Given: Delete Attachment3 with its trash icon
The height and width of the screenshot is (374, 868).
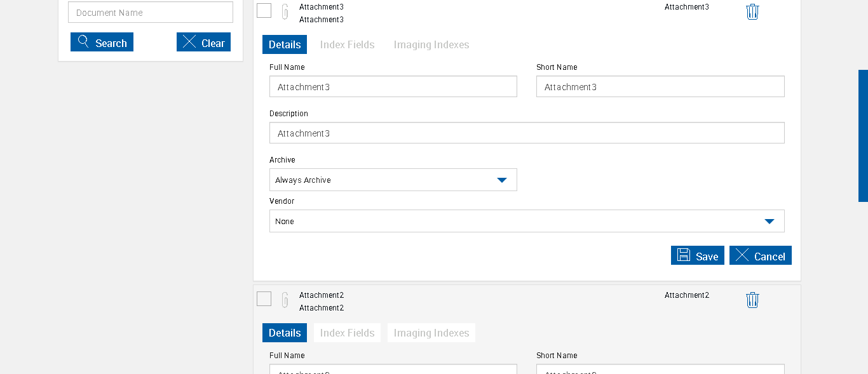Looking at the screenshot, I should tap(752, 12).
